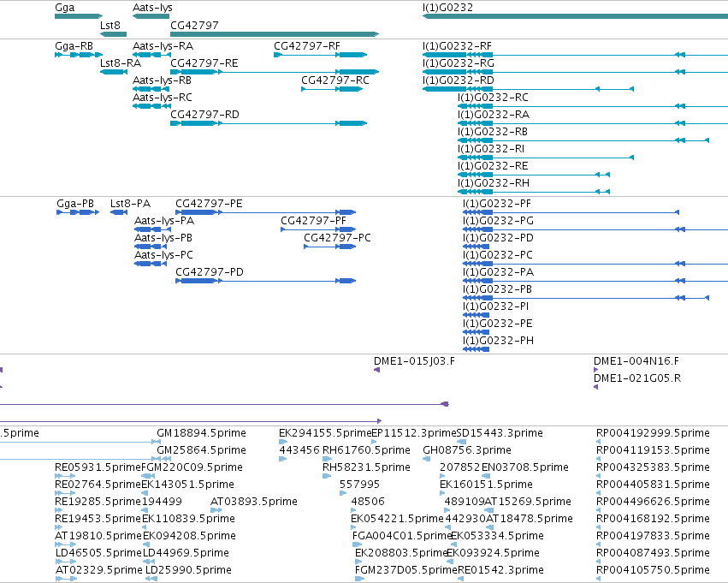Click the l(1)G0232-RC transcript label
This screenshot has height=583, width=728.
click(x=493, y=98)
